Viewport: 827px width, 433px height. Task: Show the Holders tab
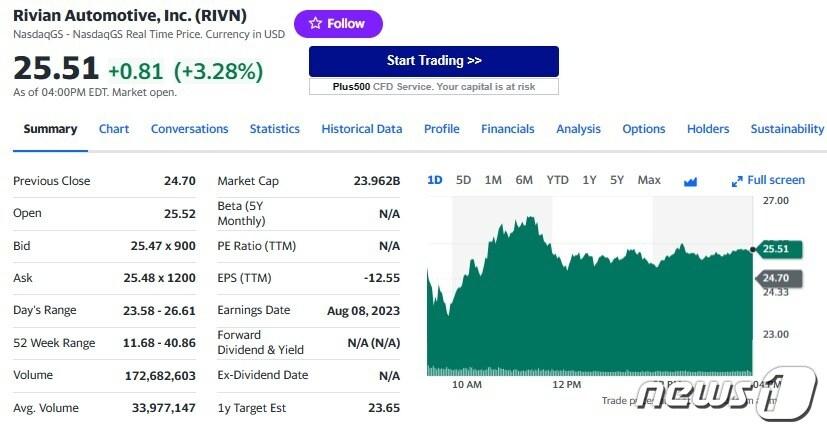pyautogui.click(x=708, y=129)
